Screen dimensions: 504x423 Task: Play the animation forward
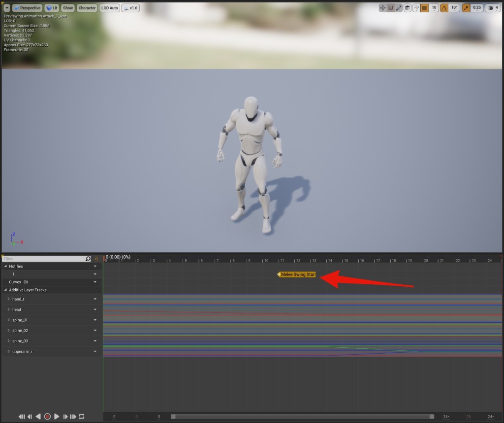(57, 417)
